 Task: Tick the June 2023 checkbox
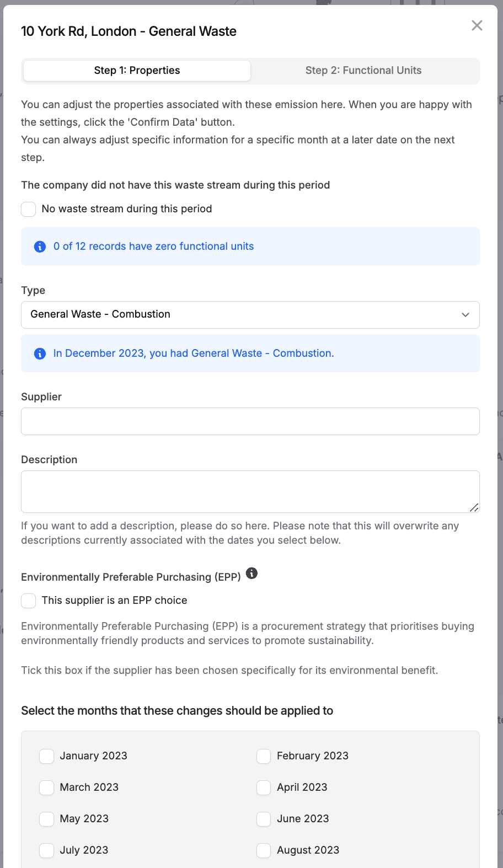[264, 819]
